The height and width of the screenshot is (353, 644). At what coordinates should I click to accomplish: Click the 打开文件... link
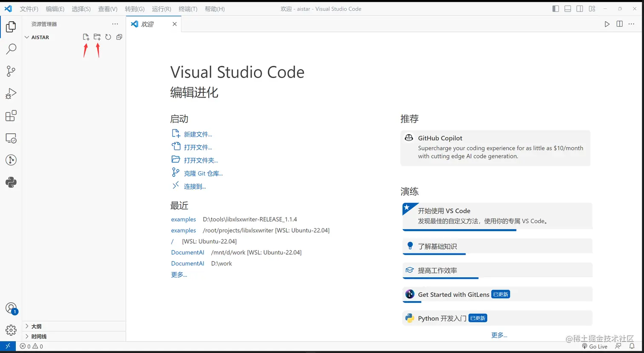pos(198,147)
